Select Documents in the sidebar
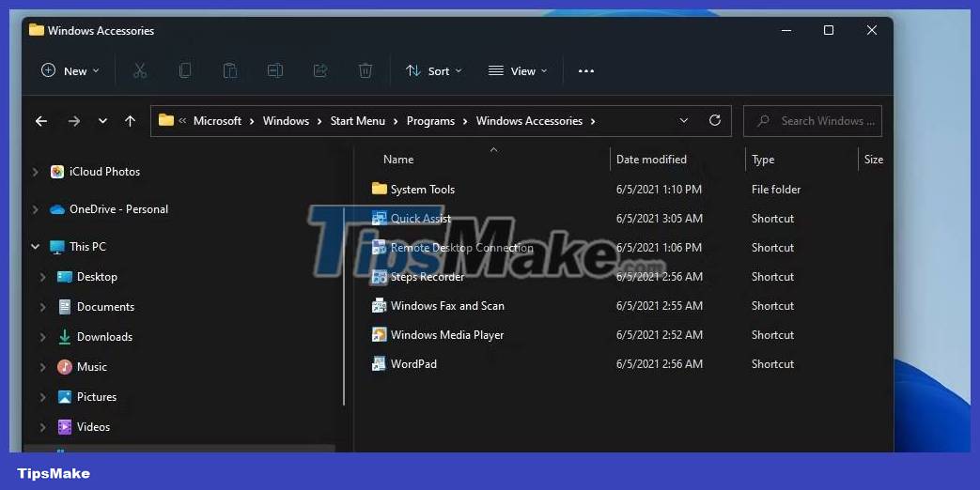 (x=105, y=306)
